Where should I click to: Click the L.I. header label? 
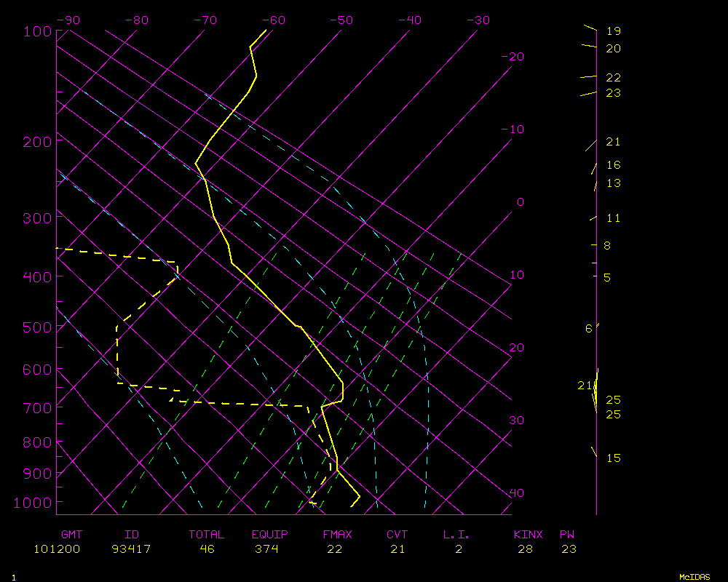[x=456, y=535]
